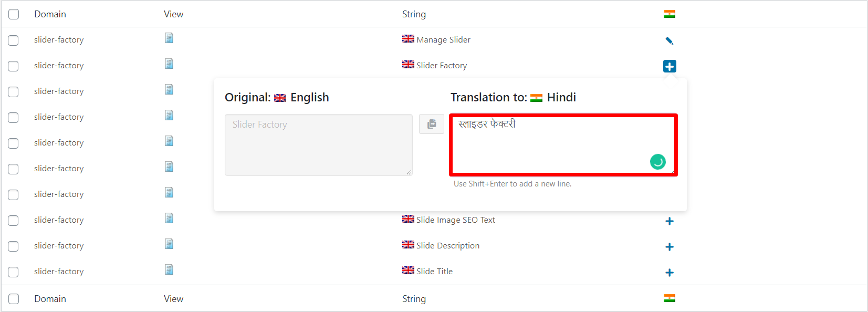The height and width of the screenshot is (312, 868).
Task: Copy the original text using the copy icon
Action: click(x=432, y=124)
